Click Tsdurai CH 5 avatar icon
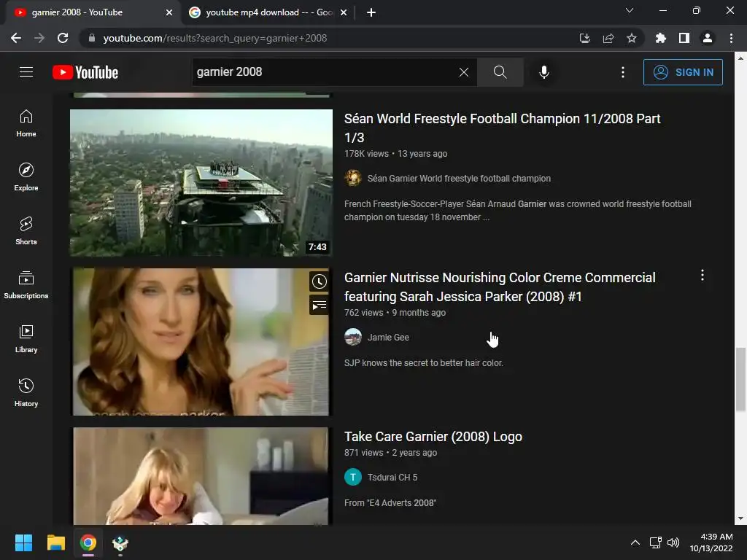 coord(353,477)
